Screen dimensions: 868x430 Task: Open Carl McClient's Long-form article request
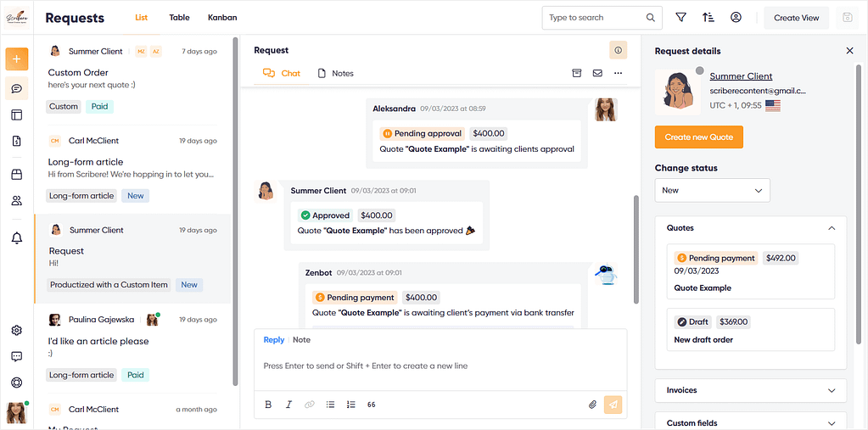coord(132,170)
